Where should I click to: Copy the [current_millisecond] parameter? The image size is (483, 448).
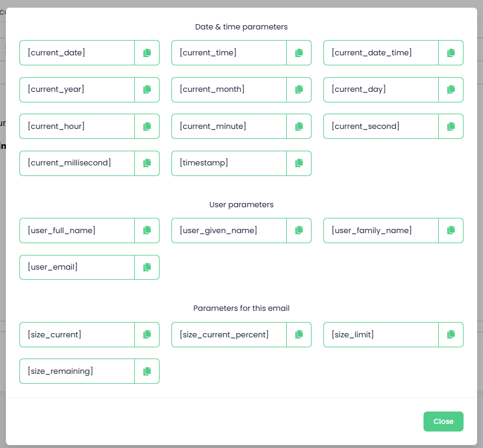(x=147, y=163)
